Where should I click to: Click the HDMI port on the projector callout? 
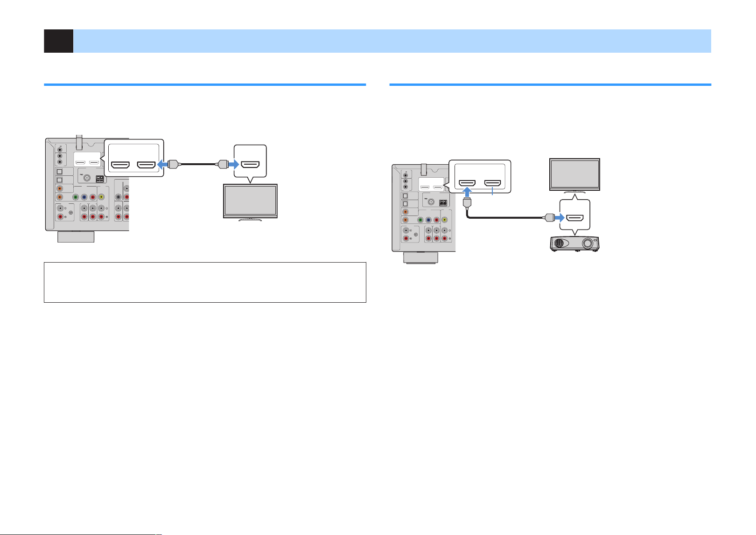(x=575, y=217)
